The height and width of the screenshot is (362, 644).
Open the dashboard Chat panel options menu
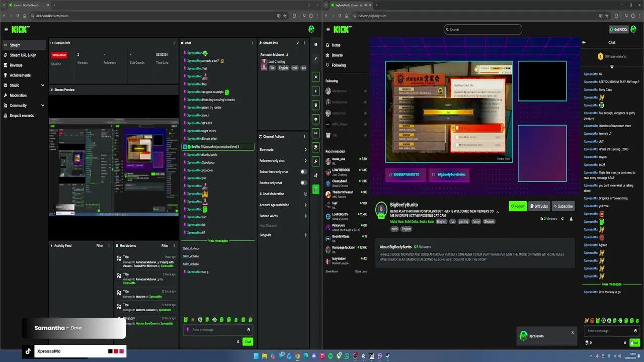[252, 43]
